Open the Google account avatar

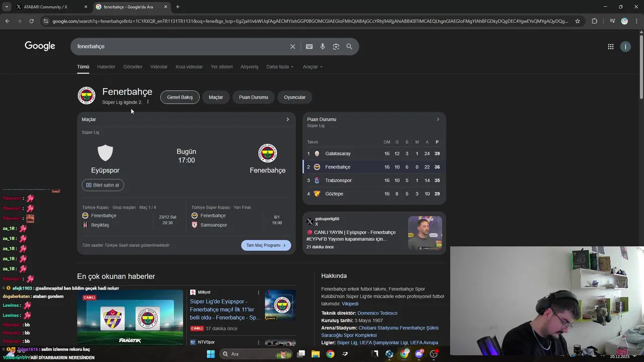[625, 46]
